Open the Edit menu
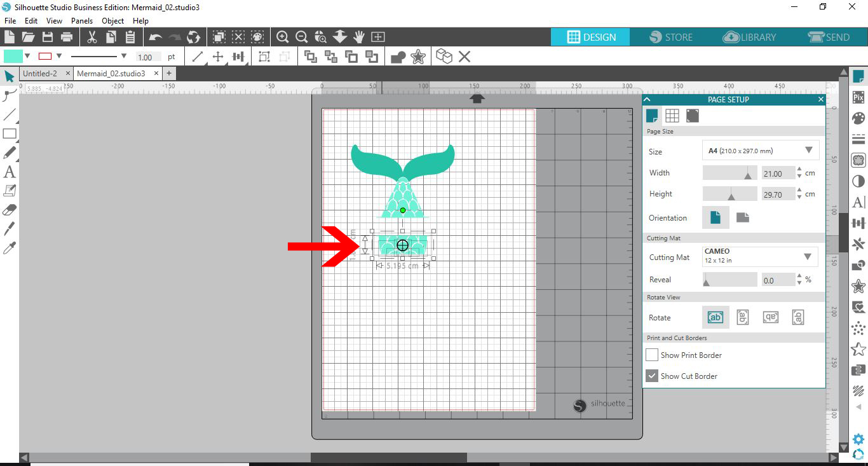868x466 pixels. click(31, 20)
